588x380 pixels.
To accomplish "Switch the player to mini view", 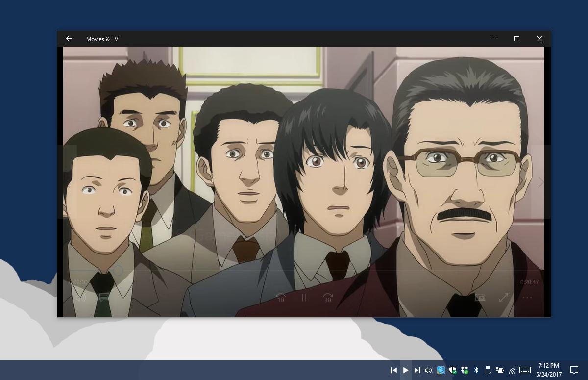I will pos(480,298).
